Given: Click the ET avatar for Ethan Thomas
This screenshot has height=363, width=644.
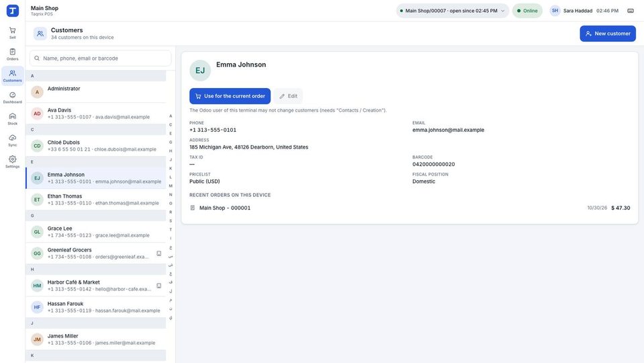Looking at the screenshot, I should [x=37, y=200].
